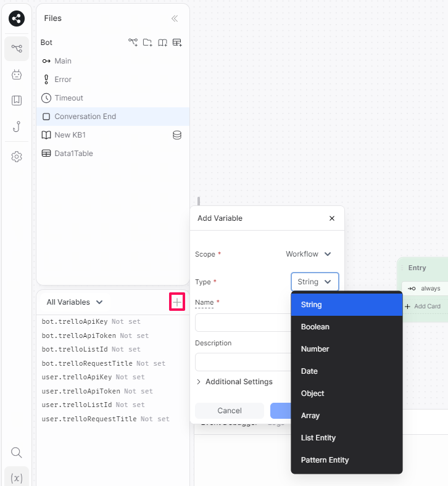The height and width of the screenshot is (486, 448).
Task: Click the Description input field
Action: pyautogui.click(x=243, y=361)
